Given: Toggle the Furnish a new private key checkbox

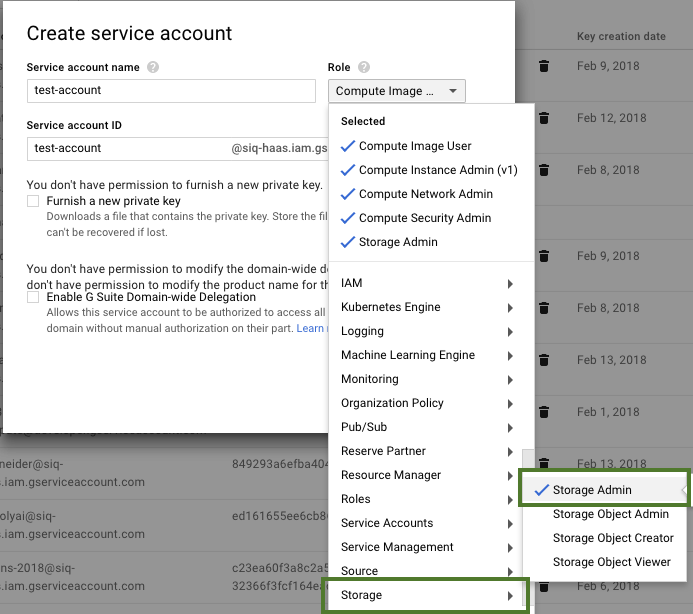Looking at the screenshot, I should tap(34, 202).
